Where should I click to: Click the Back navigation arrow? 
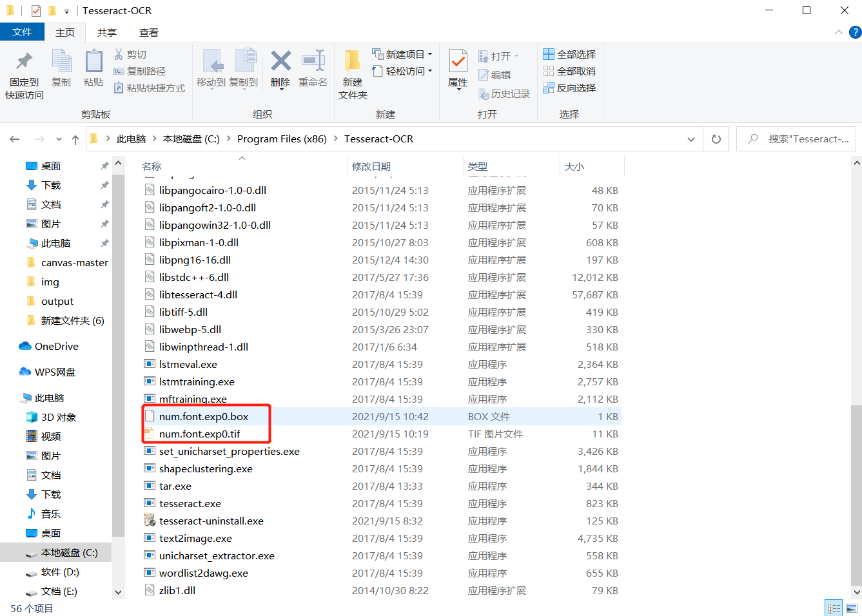(15, 139)
